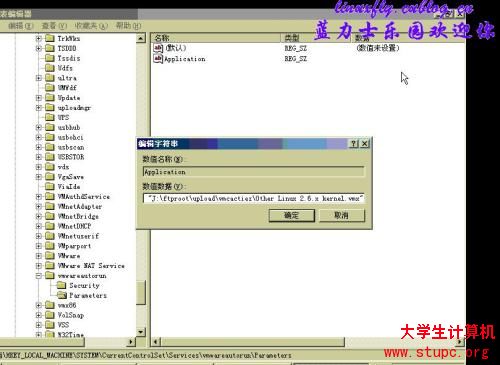
Task: Select the VMnetDHCP key label
Action: [x=74, y=226]
